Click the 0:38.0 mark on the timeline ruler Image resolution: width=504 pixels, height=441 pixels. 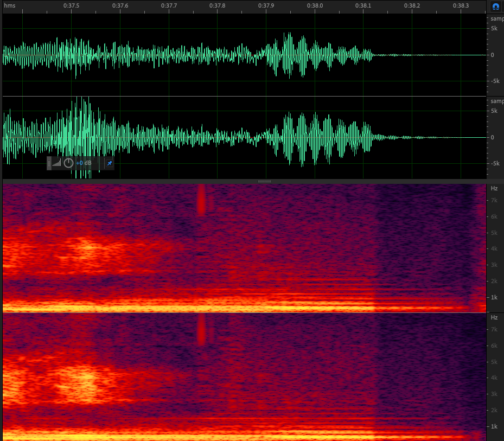315,6
